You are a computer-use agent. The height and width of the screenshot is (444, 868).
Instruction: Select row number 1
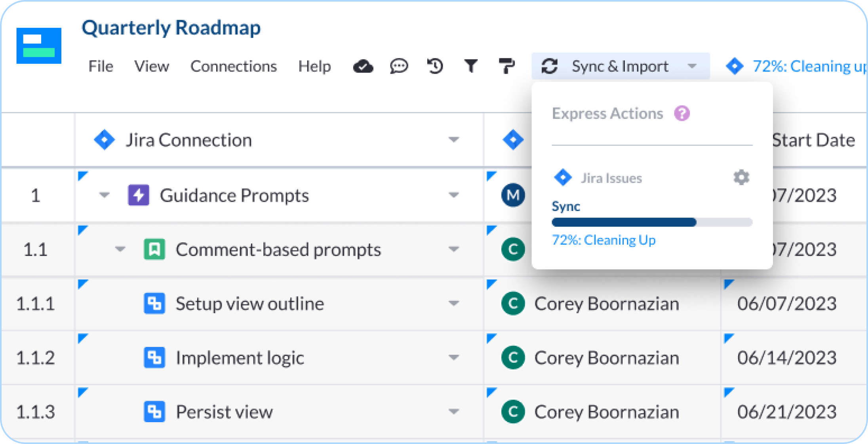36,195
